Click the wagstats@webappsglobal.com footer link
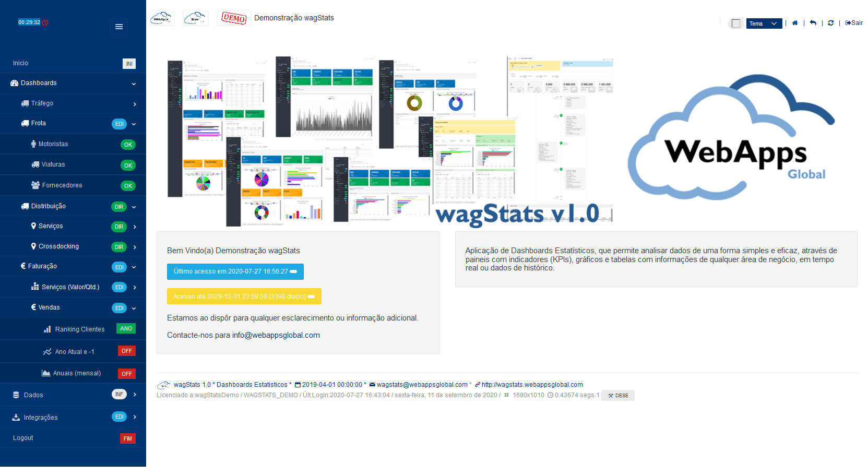This screenshot has height=474, width=868. 422,385
